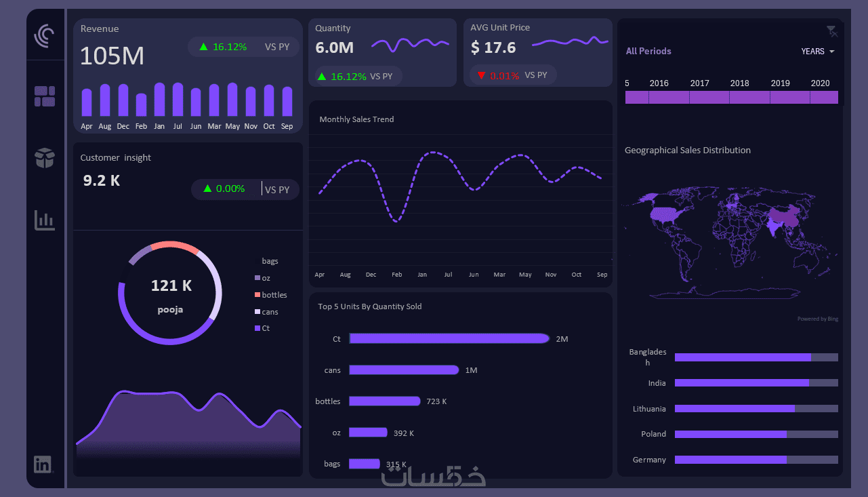Clear the timeline filter icon
Viewport: 868px width, 497px height.
coord(832,31)
